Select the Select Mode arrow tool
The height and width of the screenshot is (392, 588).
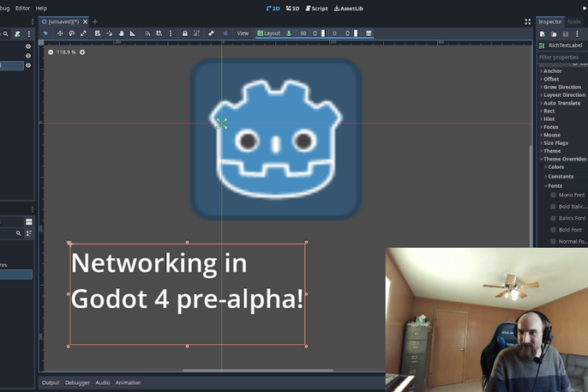[x=45, y=33]
